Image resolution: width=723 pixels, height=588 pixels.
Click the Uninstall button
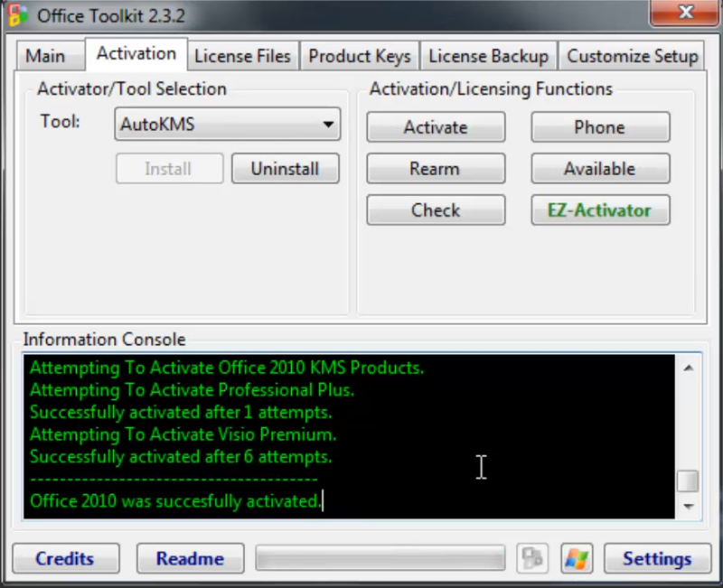tap(286, 169)
